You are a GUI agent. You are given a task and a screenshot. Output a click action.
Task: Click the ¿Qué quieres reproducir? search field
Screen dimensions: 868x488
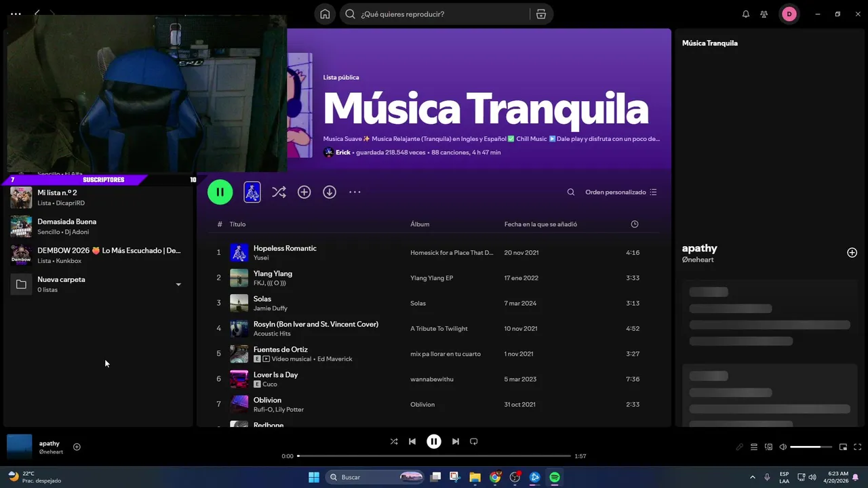pyautogui.click(x=444, y=14)
